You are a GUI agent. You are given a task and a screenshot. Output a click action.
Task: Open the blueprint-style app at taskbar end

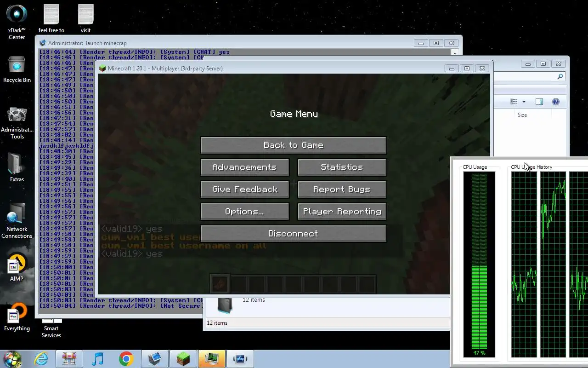(x=240, y=359)
